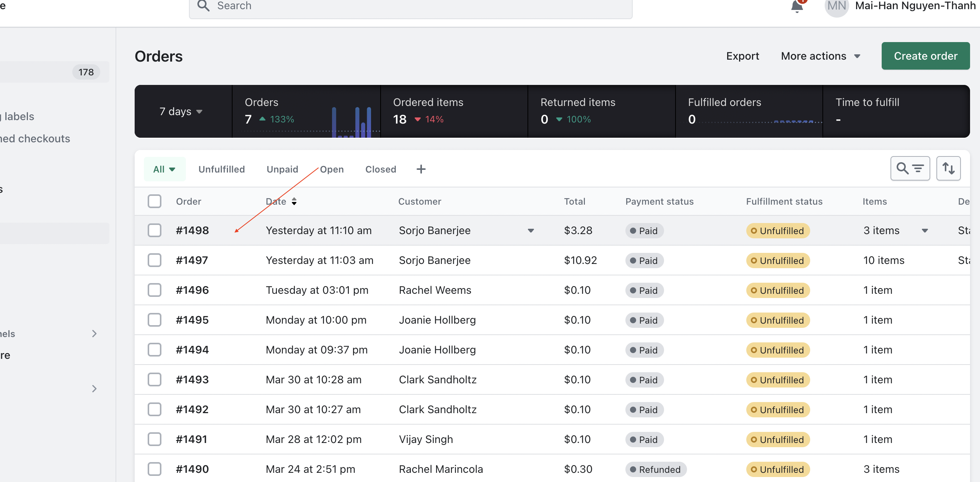Check the box for order #1495
The height and width of the screenshot is (482, 980).
(155, 320)
